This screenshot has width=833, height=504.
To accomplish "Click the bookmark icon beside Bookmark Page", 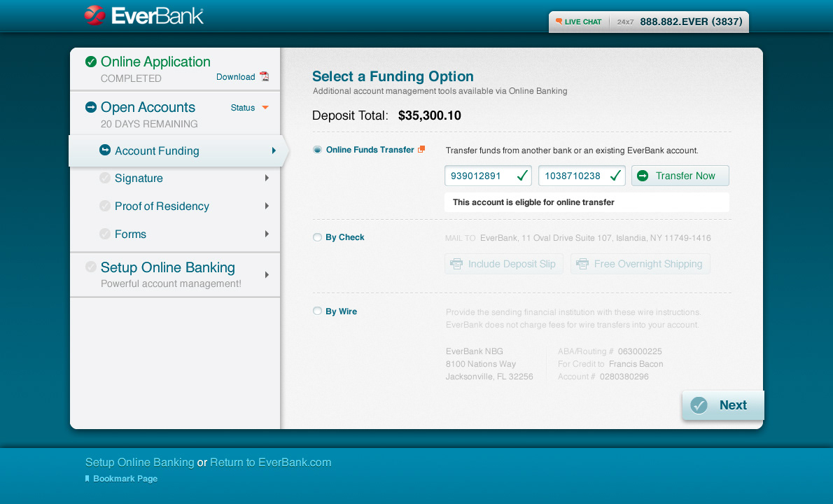I will (87, 479).
